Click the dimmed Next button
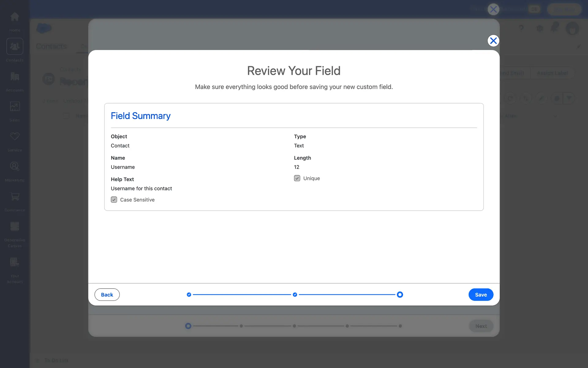This screenshot has width=588, height=368. (x=481, y=326)
